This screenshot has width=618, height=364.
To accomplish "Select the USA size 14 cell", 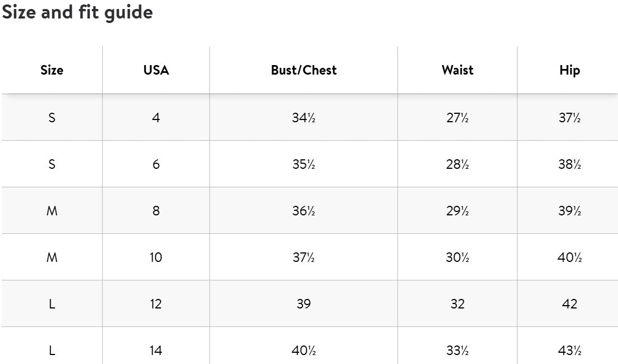I will coord(156,351).
